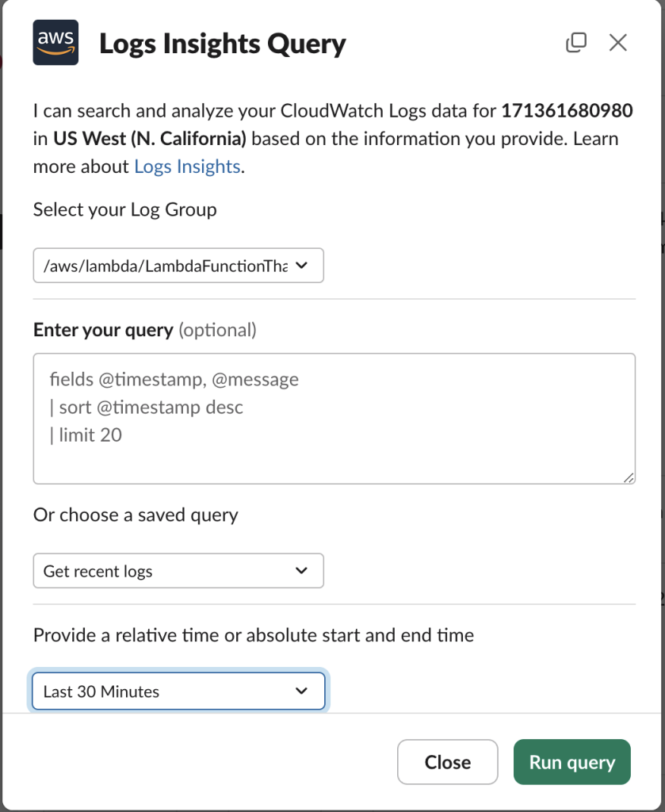Click the "| sort @timestamp desc" placeholder line

[147, 407]
